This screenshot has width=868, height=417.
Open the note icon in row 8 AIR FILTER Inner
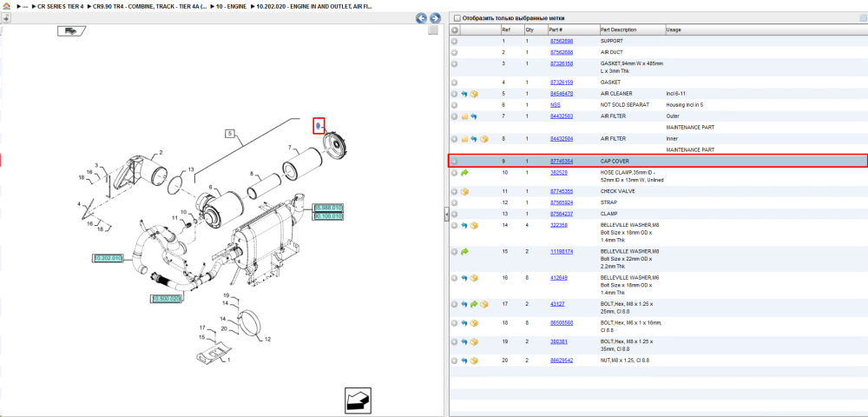(464, 139)
